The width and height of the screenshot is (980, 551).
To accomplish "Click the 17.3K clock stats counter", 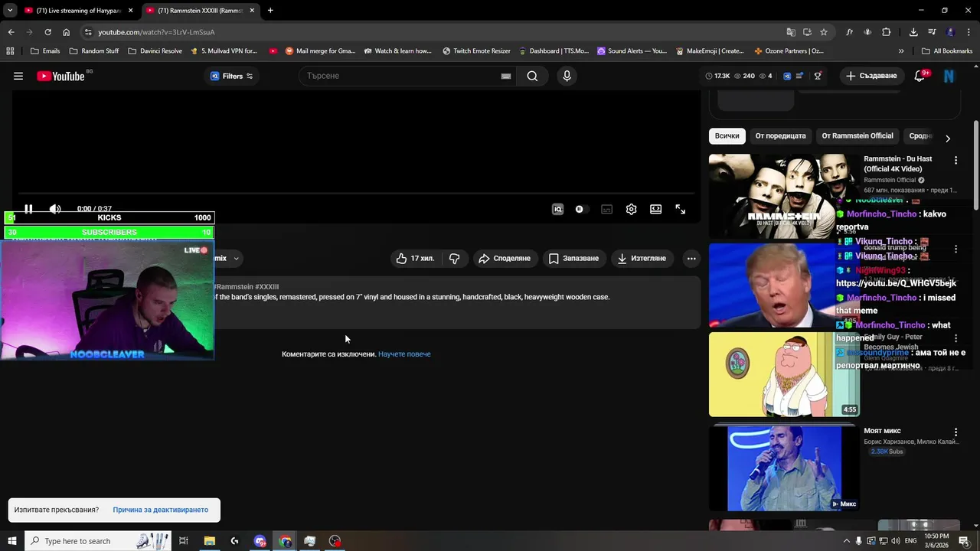I will [x=717, y=76].
